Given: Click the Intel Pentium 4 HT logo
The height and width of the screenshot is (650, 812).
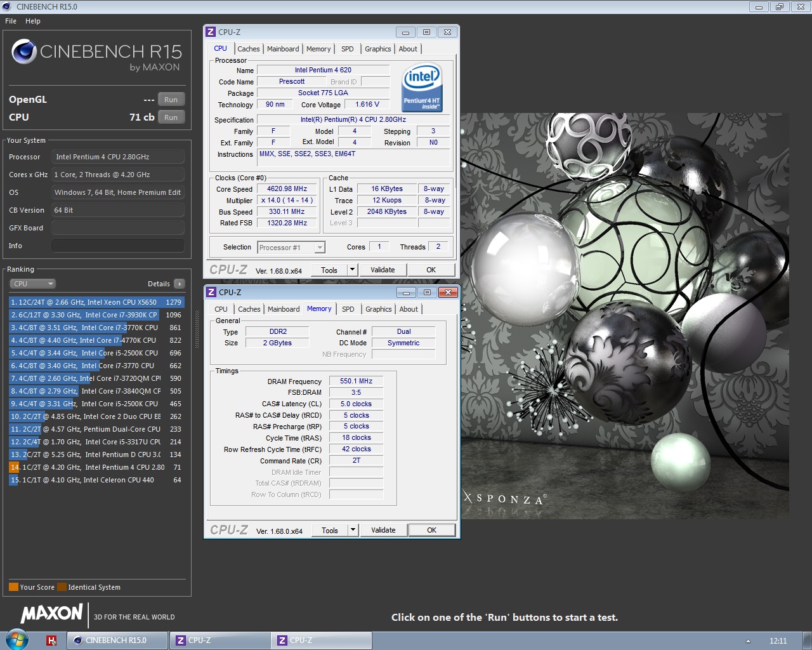Looking at the screenshot, I should click(422, 88).
